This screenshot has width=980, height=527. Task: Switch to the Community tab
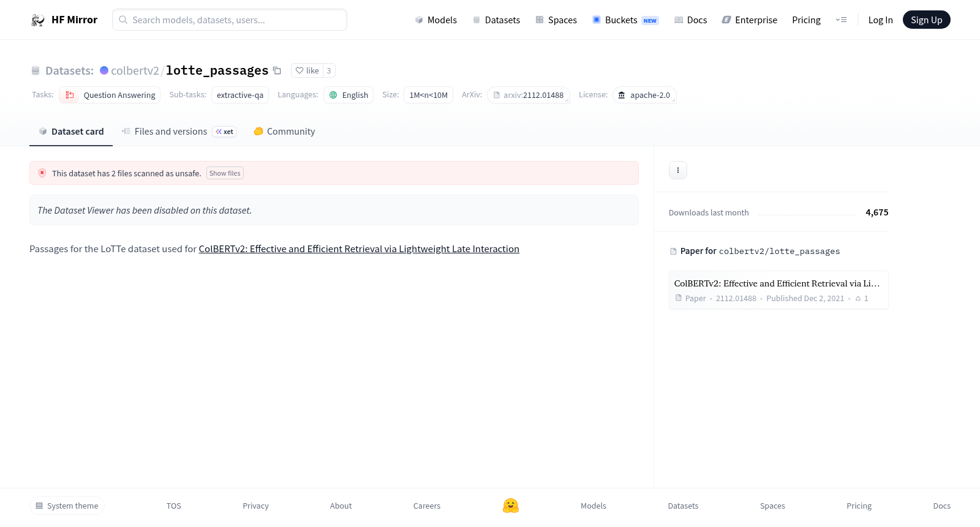pyautogui.click(x=284, y=132)
